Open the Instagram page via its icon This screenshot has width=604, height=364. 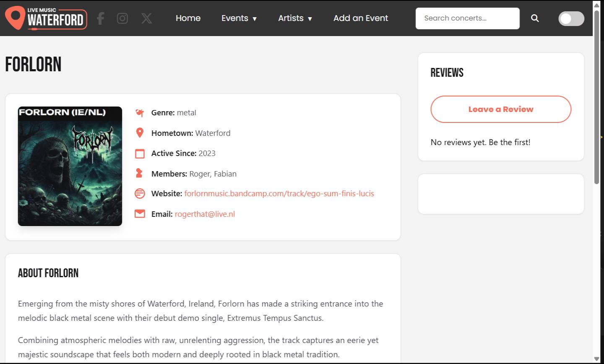[x=122, y=18]
